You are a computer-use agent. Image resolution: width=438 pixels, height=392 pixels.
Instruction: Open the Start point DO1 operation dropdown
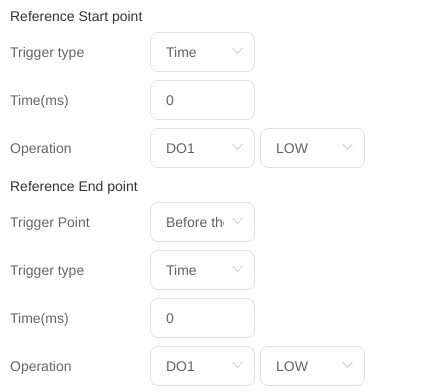coord(202,148)
